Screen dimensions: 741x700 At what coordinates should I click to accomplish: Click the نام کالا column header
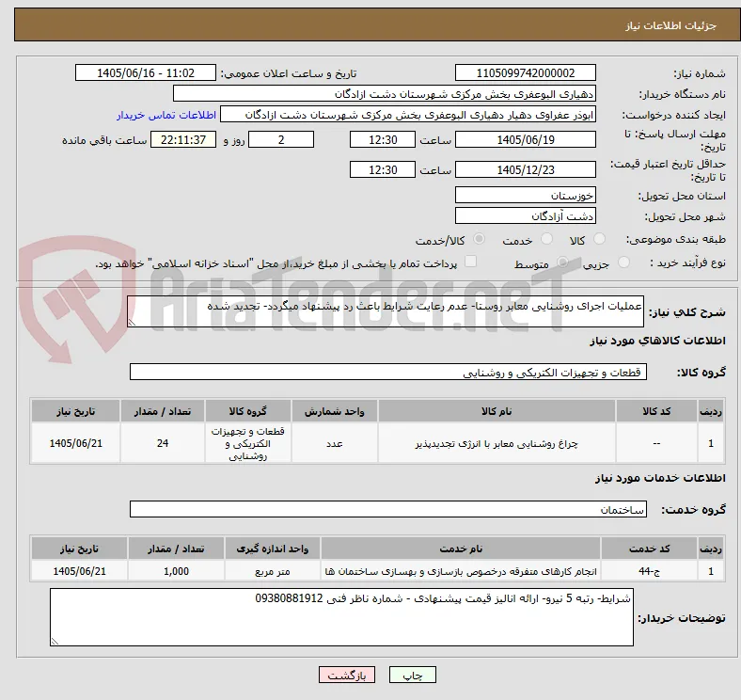click(x=497, y=411)
